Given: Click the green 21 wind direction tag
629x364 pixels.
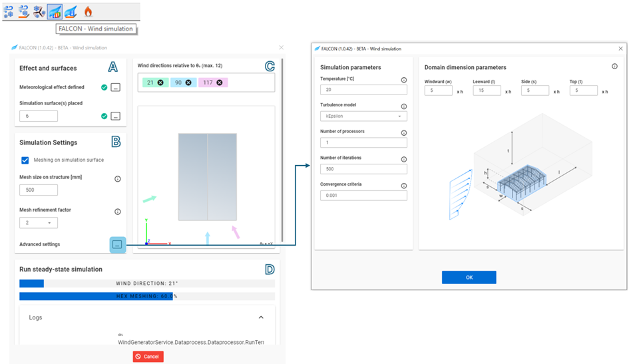Looking at the screenshot, I should click(x=155, y=83).
